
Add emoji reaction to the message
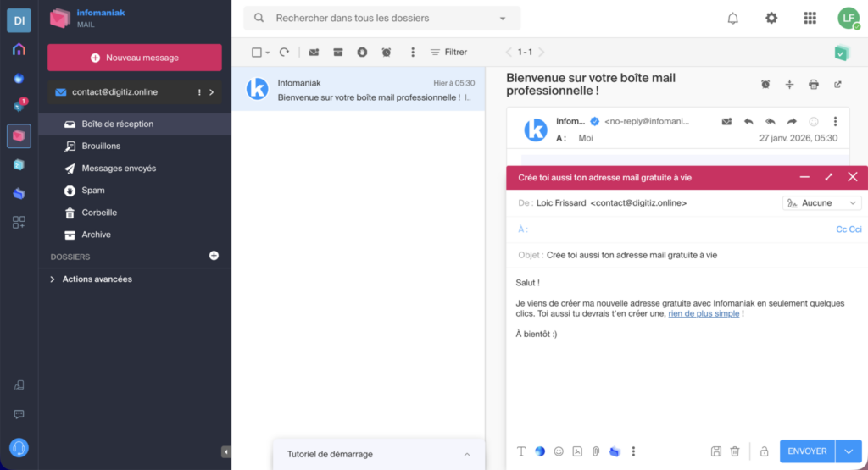[x=813, y=122]
